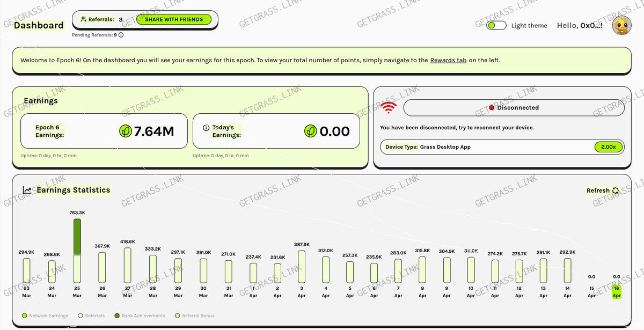Select the 24 Mar bar with 268.6K
Screen dimensions: 644x330
coord(52,272)
